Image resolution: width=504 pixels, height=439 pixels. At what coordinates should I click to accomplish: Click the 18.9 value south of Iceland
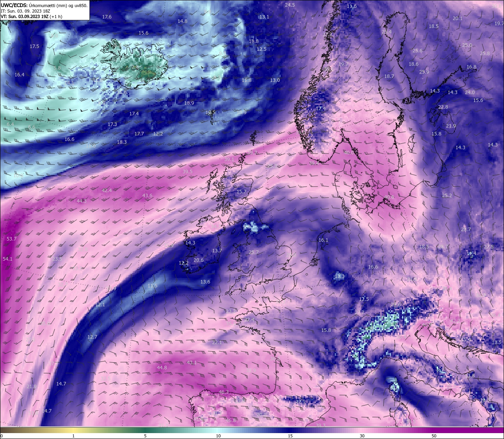[189, 103]
